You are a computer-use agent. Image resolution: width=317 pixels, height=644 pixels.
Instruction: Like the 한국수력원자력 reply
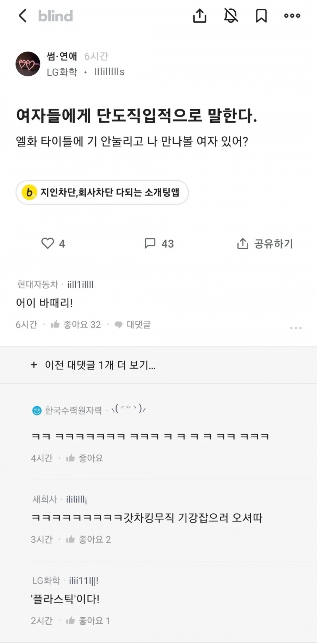pyautogui.click(x=85, y=458)
